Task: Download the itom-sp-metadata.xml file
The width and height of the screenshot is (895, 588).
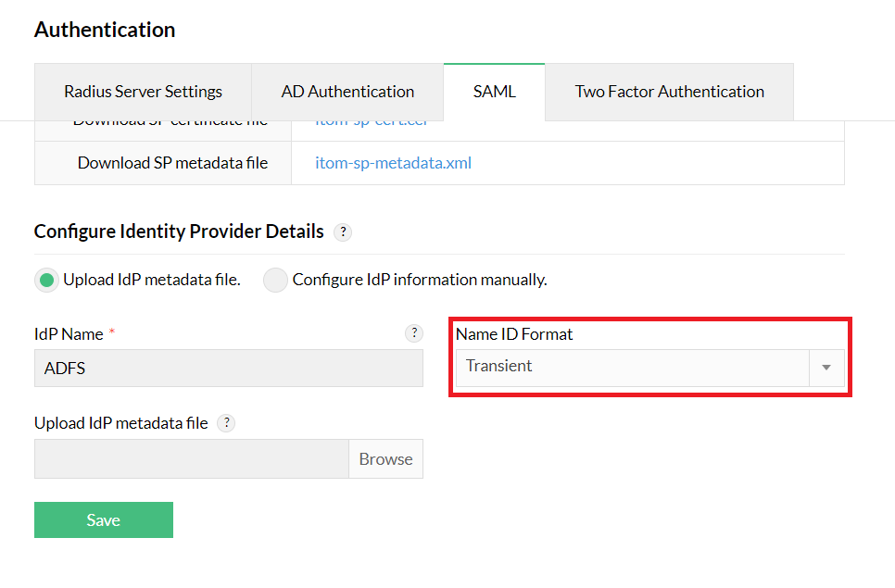Action: click(x=394, y=162)
